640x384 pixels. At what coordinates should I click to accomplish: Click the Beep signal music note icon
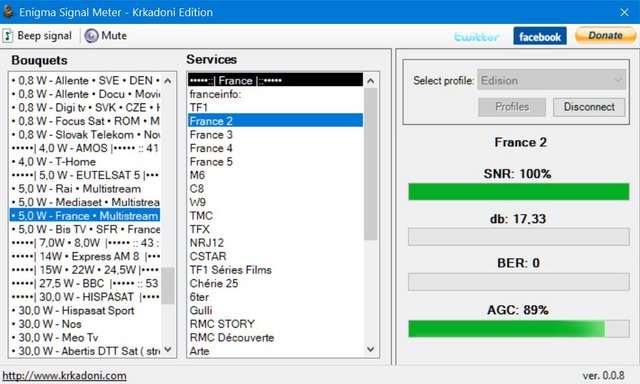8,36
